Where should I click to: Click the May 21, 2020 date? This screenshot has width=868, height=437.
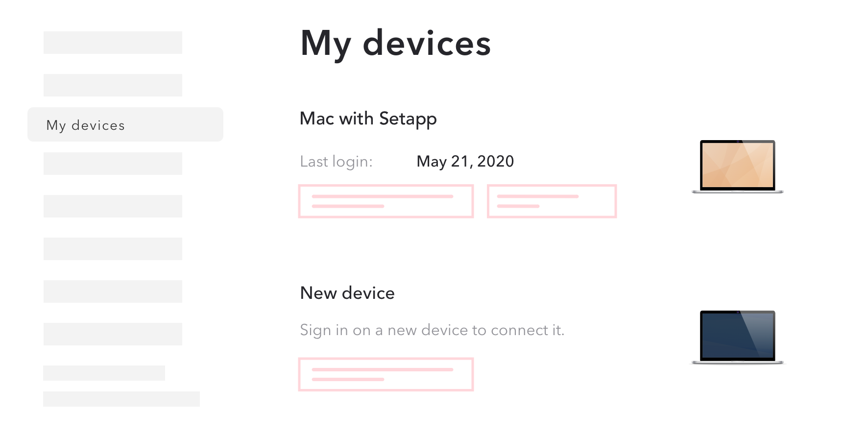(x=465, y=161)
